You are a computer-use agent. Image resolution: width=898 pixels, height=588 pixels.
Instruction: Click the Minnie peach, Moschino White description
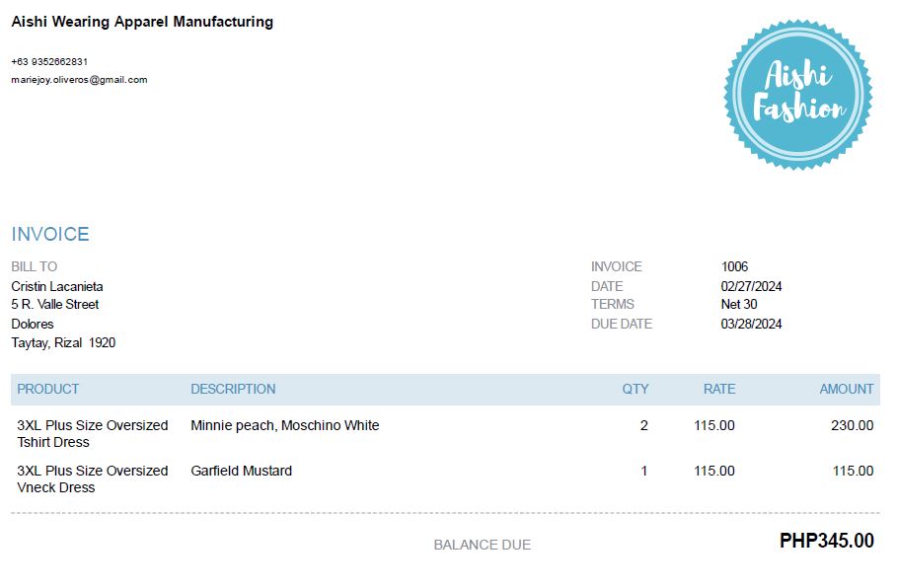pyautogui.click(x=284, y=425)
